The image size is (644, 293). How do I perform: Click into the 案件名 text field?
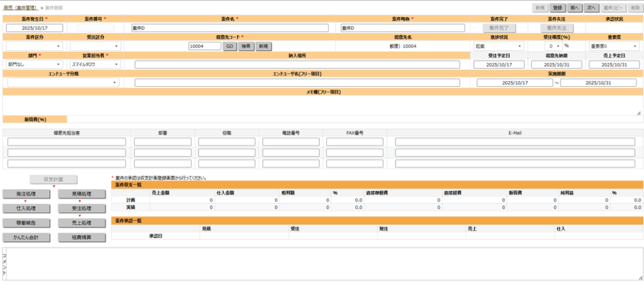(x=230, y=28)
